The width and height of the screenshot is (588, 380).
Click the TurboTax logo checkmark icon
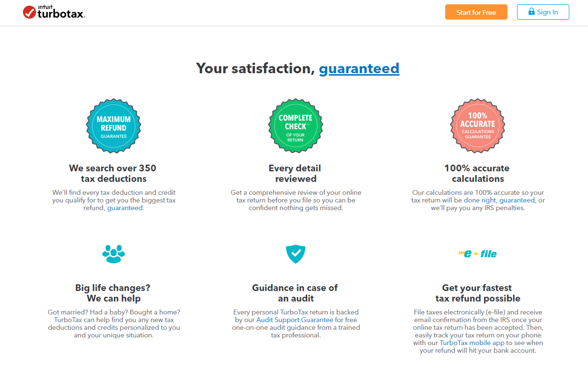pyautogui.click(x=29, y=12)
